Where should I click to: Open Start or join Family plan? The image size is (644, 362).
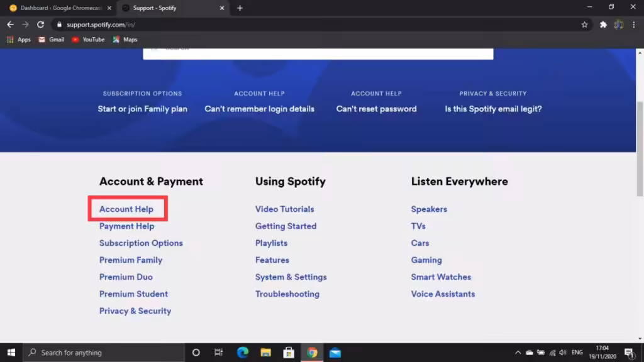[143, 109]
